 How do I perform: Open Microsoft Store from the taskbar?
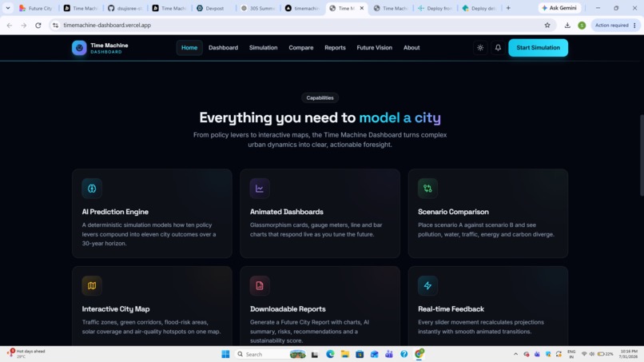pyautogui.click(x=360, y=354)
